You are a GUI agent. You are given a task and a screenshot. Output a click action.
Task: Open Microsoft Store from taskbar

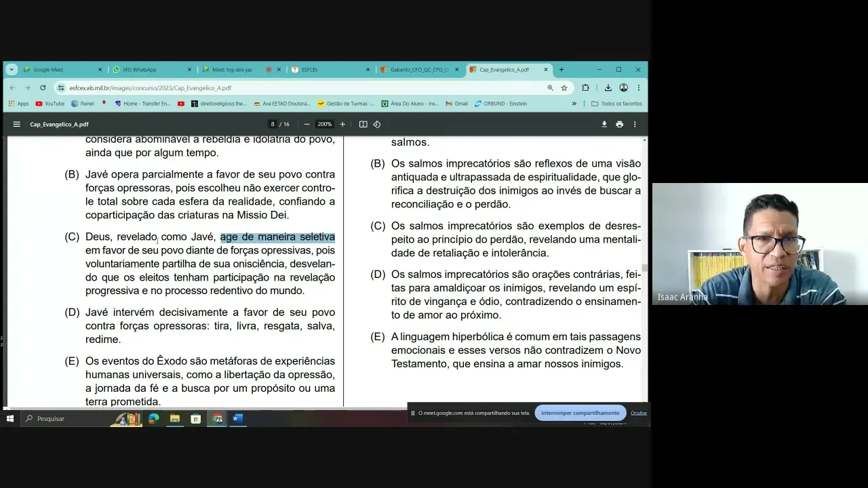pos(196,419)
